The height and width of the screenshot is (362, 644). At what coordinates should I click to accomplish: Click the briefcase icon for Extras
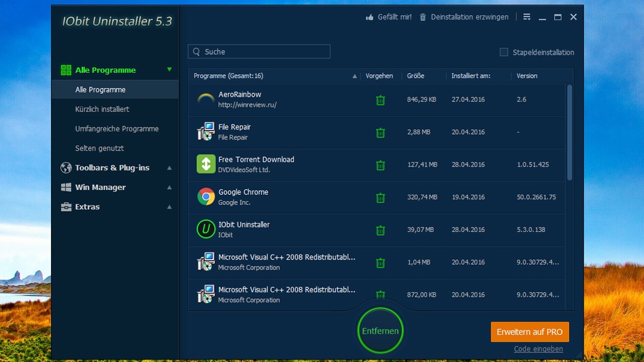point(65,207)
